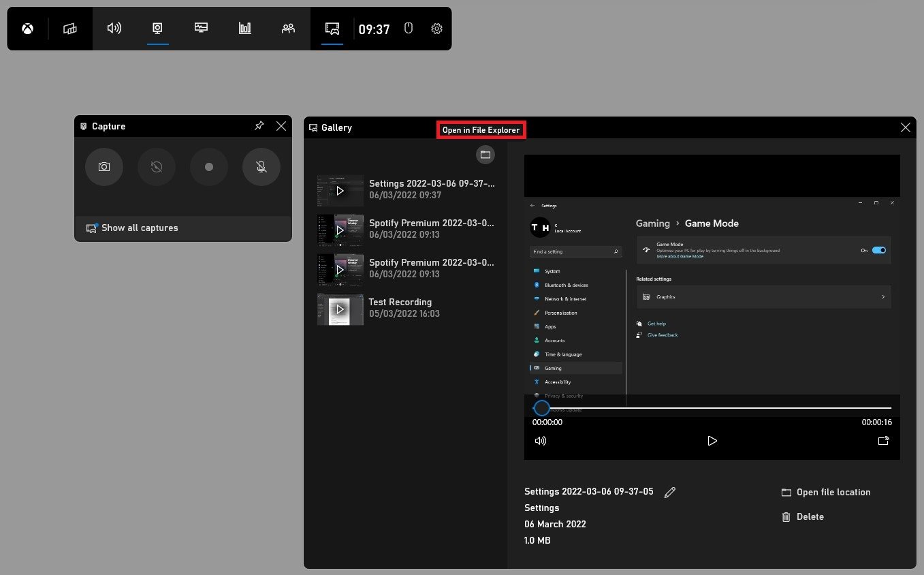Open the Widget menu icon

tap(70, 29)
